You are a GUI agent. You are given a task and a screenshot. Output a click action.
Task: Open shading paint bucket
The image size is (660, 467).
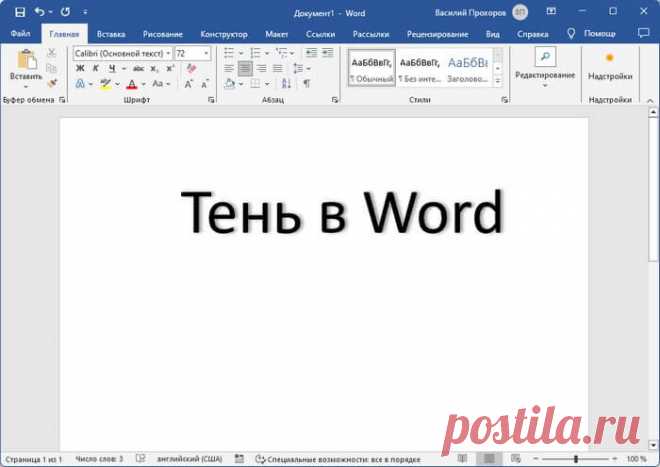coord(230,84)
